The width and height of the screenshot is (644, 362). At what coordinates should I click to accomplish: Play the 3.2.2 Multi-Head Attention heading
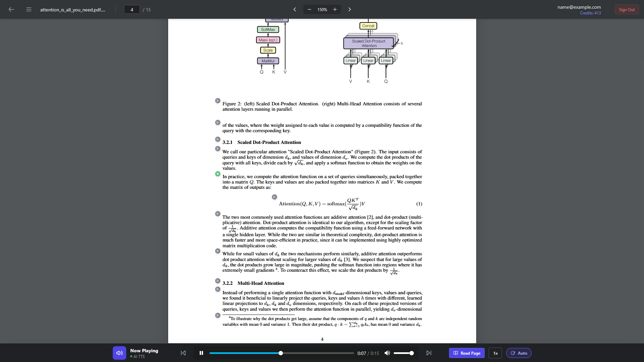[x=218, y=281]
